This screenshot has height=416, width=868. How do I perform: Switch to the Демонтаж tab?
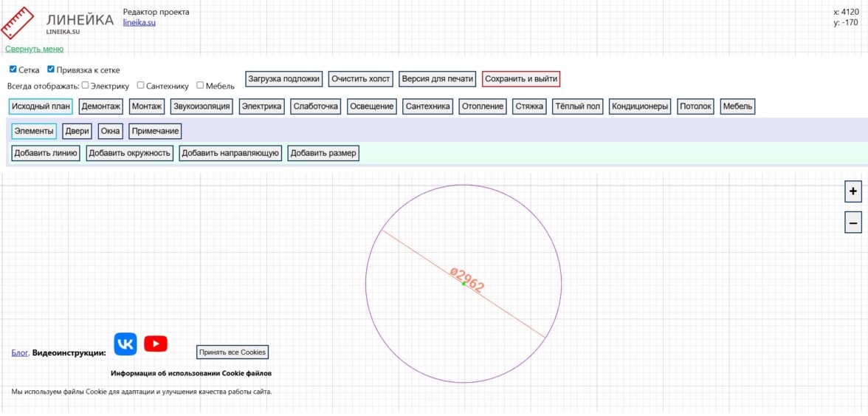click(x=101, y=106)
